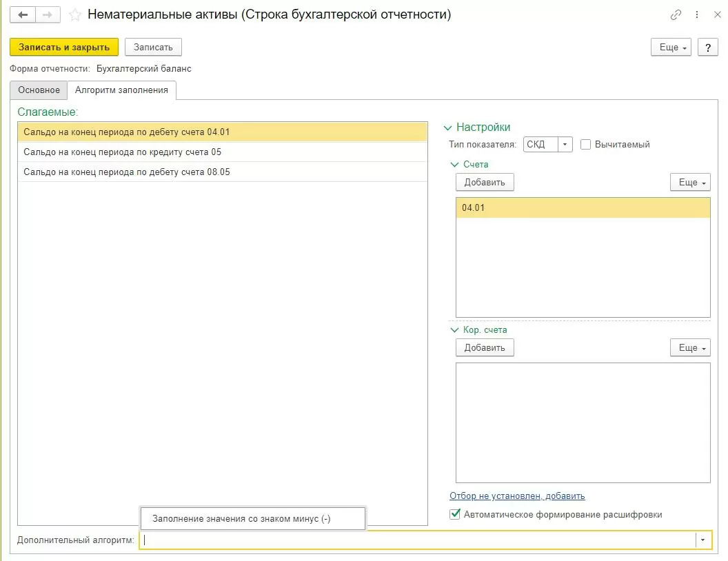Expand the Дополнительный алгоритм dropdown list
This screenshot has width=728, height=561.
(702, 540)
